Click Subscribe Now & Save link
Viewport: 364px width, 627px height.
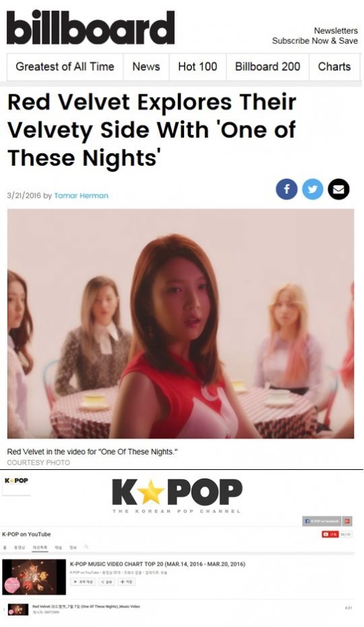click(x=315, y=40)
